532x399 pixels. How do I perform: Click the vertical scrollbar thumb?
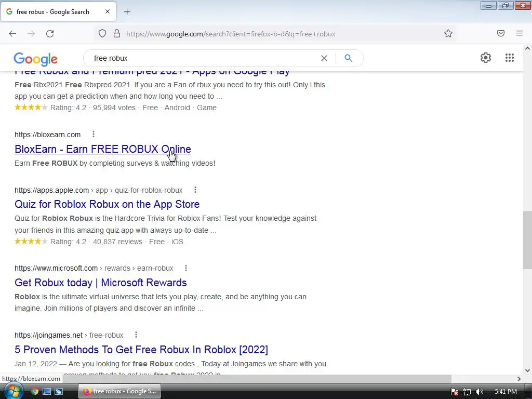point(527,240)
